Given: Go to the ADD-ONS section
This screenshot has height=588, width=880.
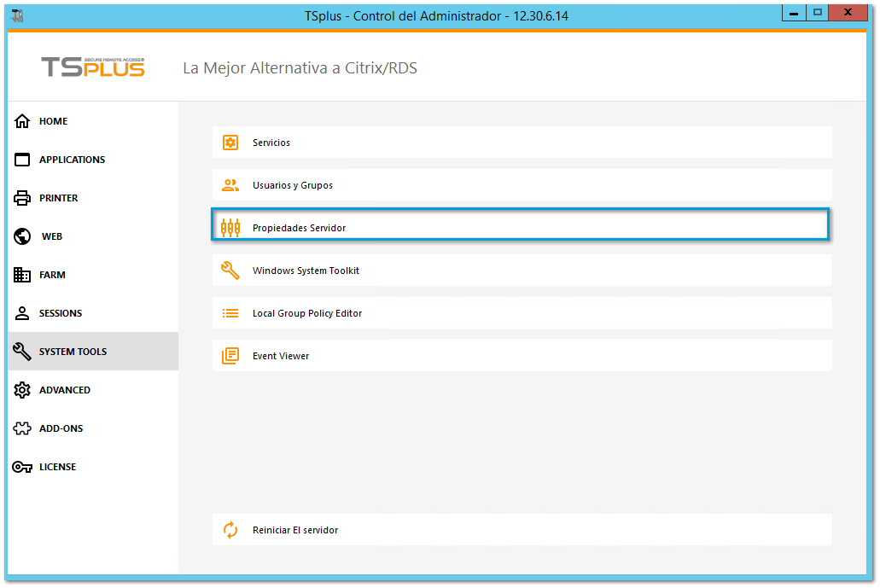Looking at the screenshot, I should point(93,428).
